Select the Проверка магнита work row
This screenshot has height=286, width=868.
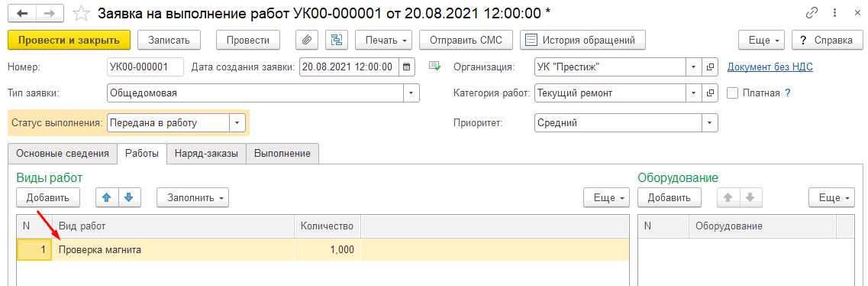pyautogui.click(x=323, y=249)
